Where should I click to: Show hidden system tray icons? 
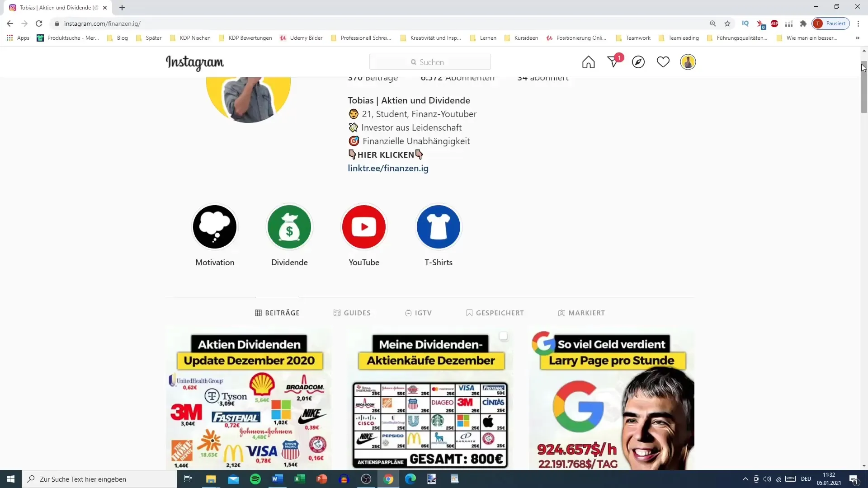[x=745, y=479]
